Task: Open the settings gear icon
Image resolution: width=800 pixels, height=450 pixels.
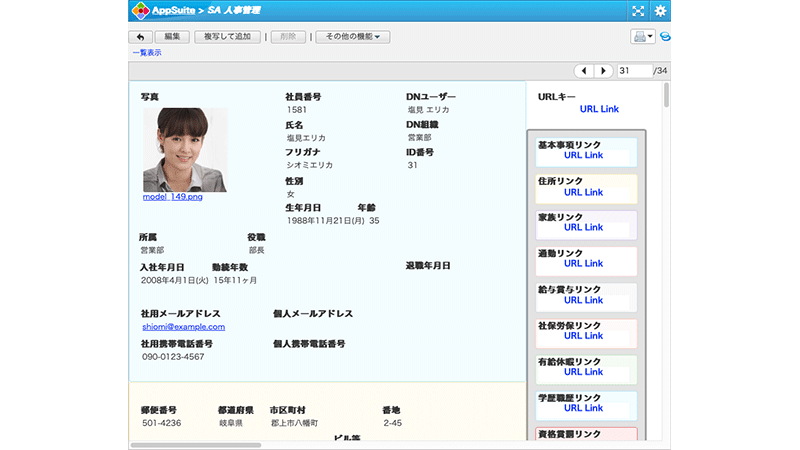Action: pyautogui.click(x=660, y=11)
